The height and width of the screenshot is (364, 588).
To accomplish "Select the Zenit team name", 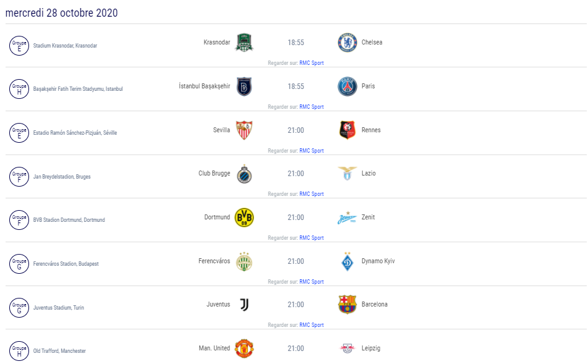I will 368,217.
